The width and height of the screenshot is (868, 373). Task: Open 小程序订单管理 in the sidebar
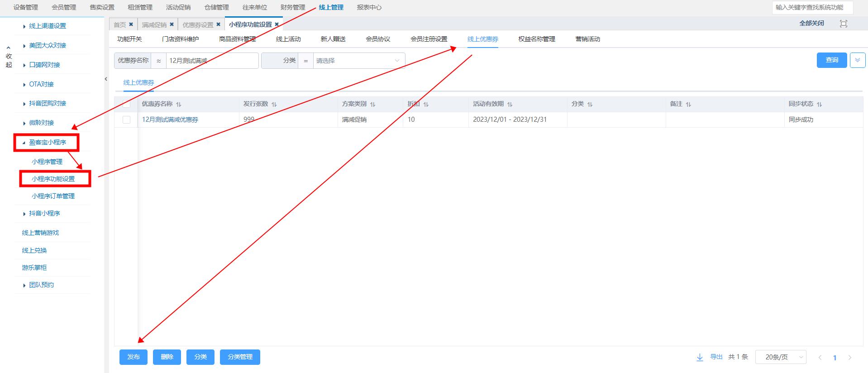53,196
